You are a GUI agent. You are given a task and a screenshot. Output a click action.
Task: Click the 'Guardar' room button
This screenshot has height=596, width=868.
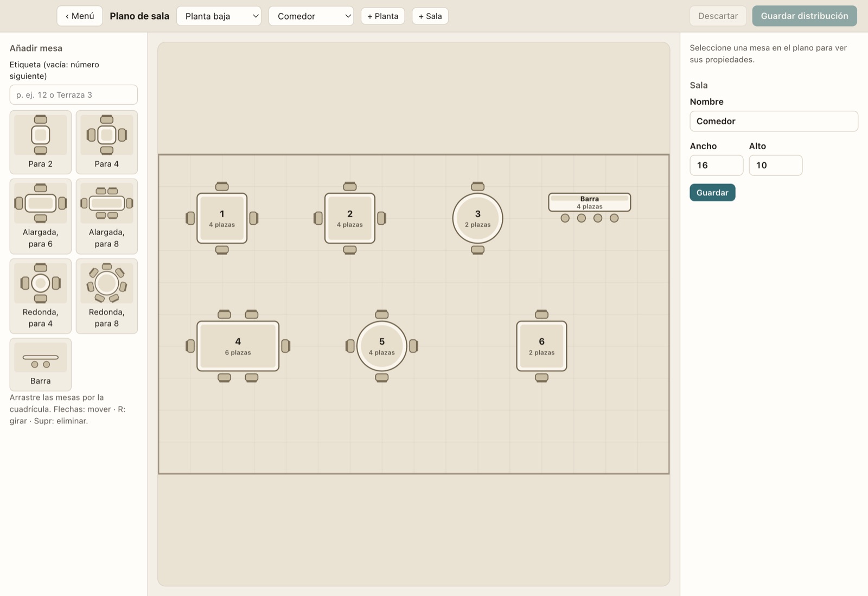(712, 193)
